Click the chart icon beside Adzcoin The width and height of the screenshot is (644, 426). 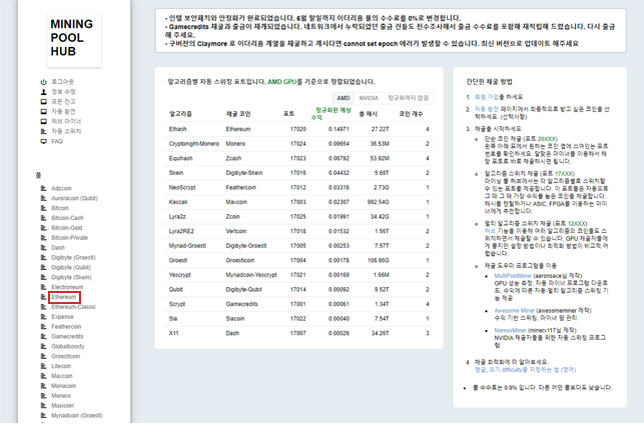(x=44, y=188)
